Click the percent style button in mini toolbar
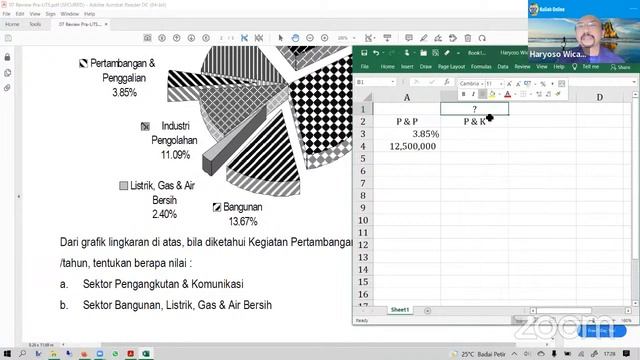Image resolution: width=640 pixels, height=360 pixels. [x=543, y=84]
